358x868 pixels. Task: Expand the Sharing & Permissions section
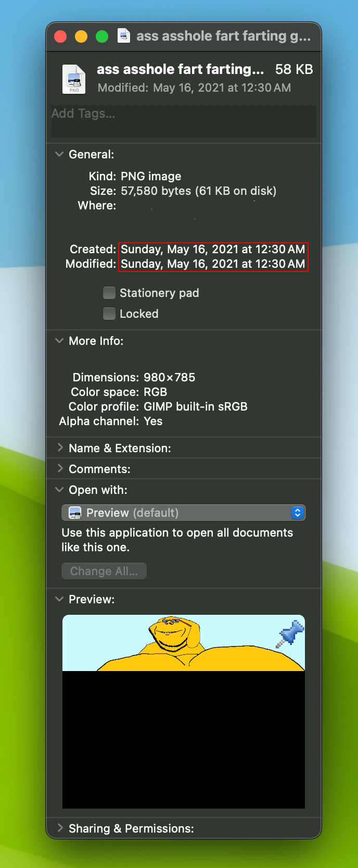(x=59, y=828)
